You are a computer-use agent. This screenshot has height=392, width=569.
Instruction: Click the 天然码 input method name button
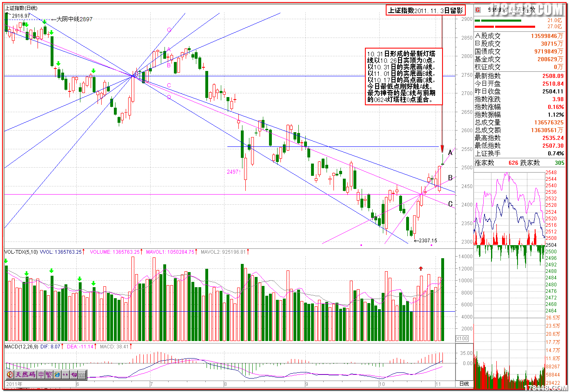(26, 374)
